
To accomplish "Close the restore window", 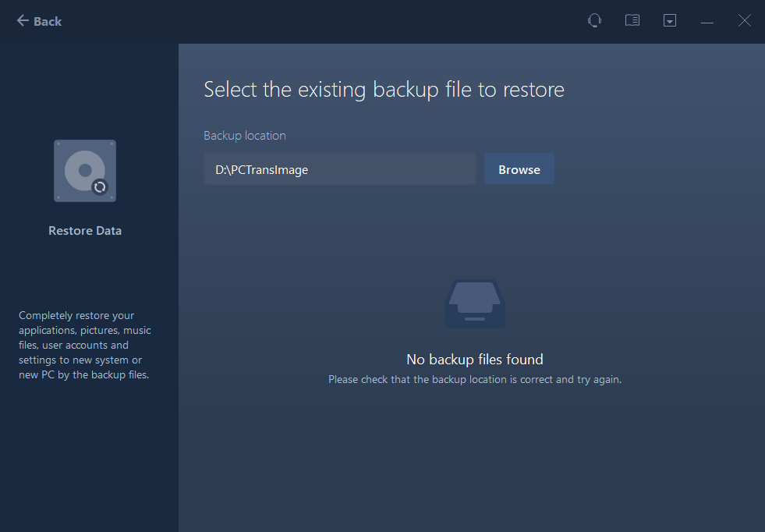I will point(745,21).
